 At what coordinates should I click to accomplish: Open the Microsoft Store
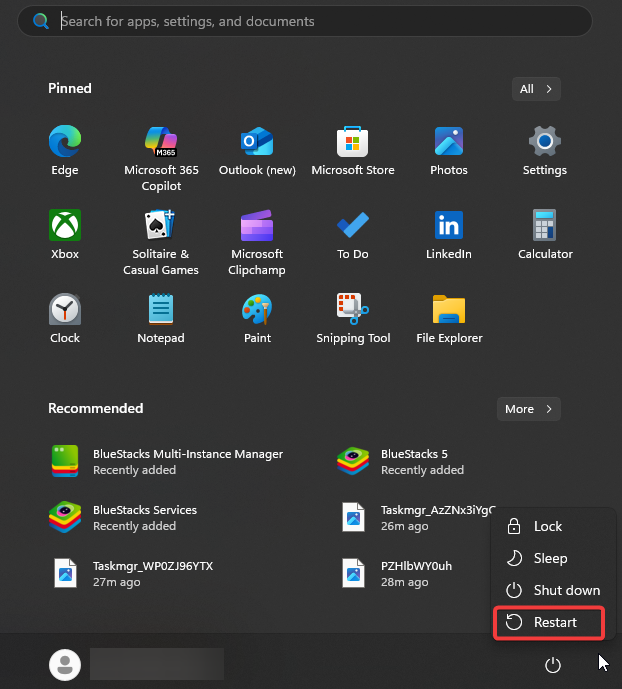(353, 151)
